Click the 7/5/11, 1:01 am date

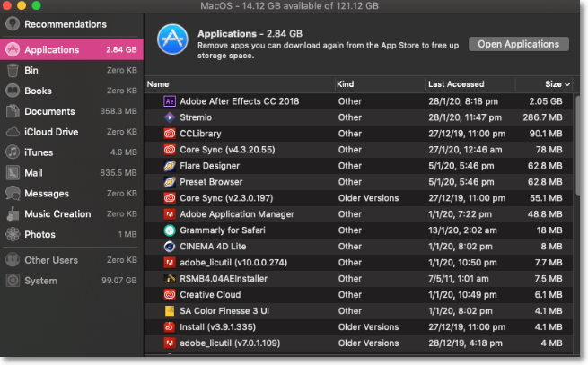click(x=458, y=278)
